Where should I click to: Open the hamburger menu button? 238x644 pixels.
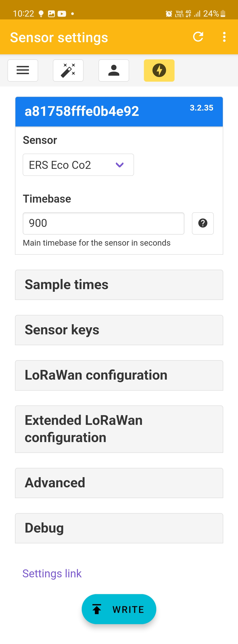(23, 70)
